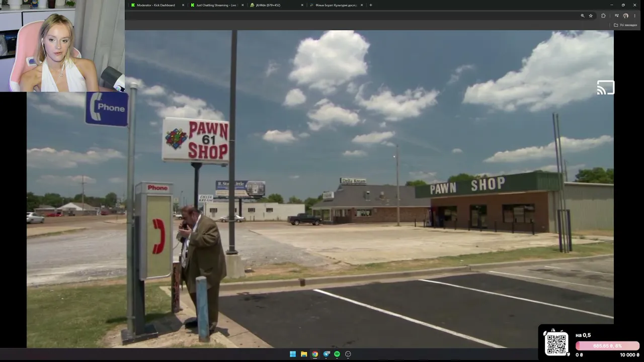
Task: Switch to the Just Chatting Streaming tab
Action: pos(216,5)
